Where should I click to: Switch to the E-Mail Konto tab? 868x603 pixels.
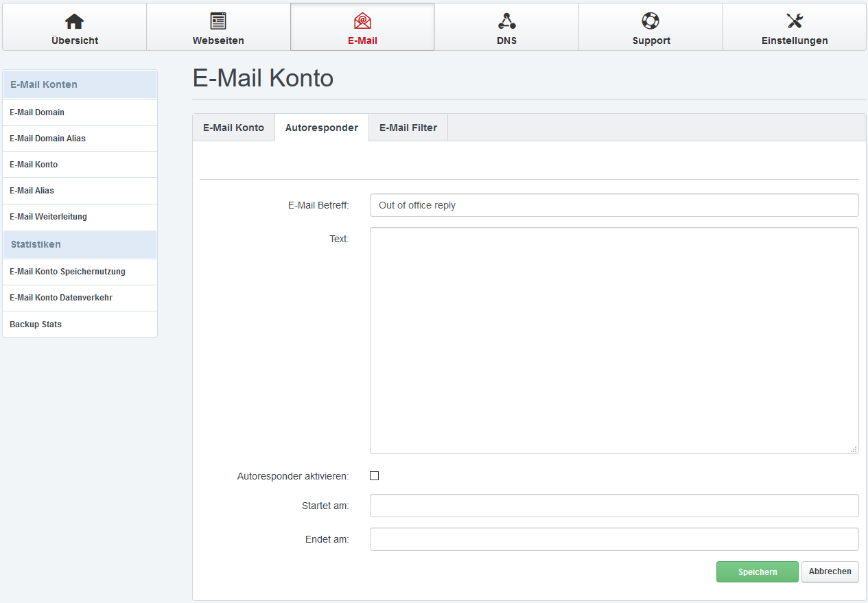pyautogui.click(x=233, y=128)
